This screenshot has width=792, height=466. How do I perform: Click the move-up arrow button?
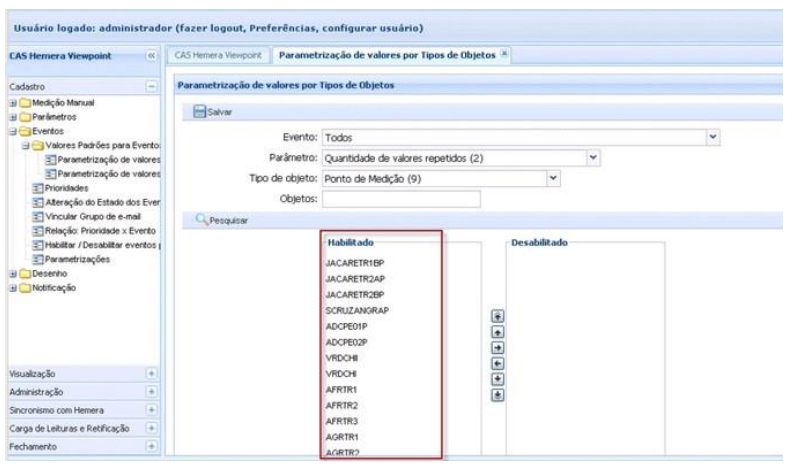coord(499,330)
